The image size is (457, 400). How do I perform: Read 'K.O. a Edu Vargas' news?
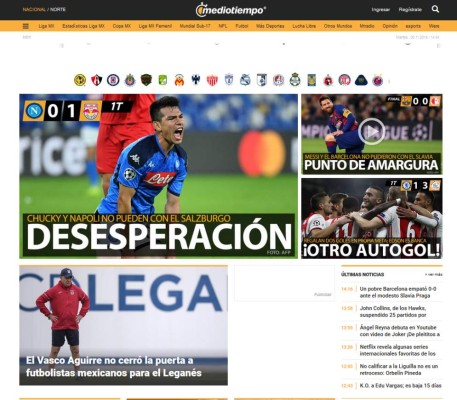[401, 386]
